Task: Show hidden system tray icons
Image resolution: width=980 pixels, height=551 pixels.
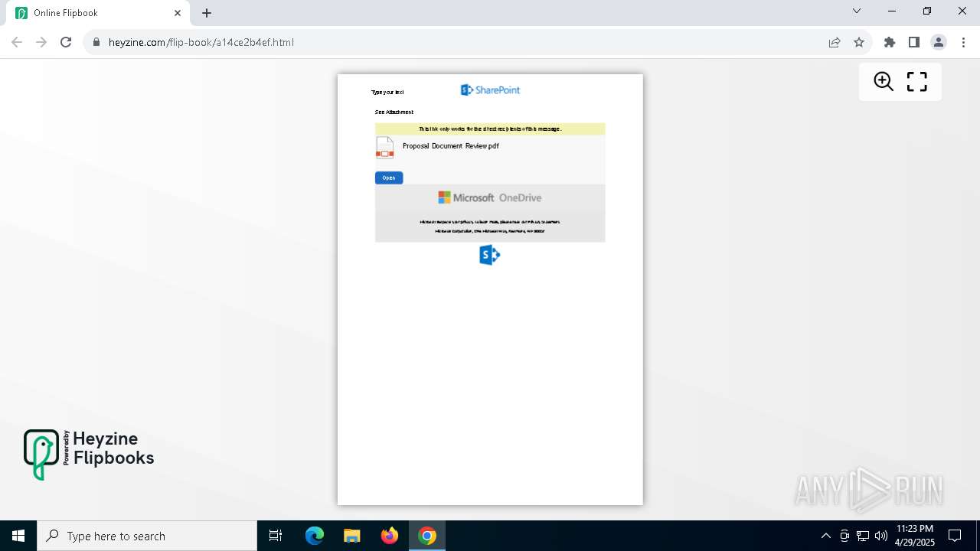Action: 825,536
